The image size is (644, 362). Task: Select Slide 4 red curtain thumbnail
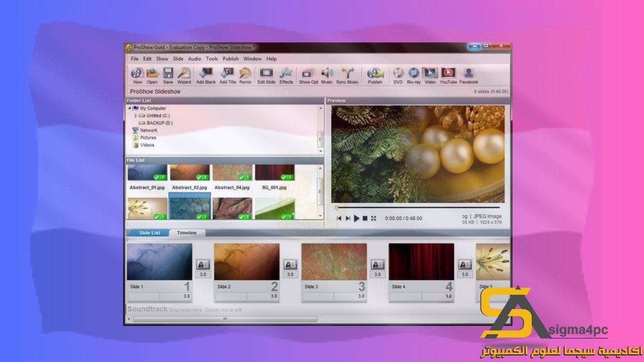pyautogui.click(x=422, y=262)
